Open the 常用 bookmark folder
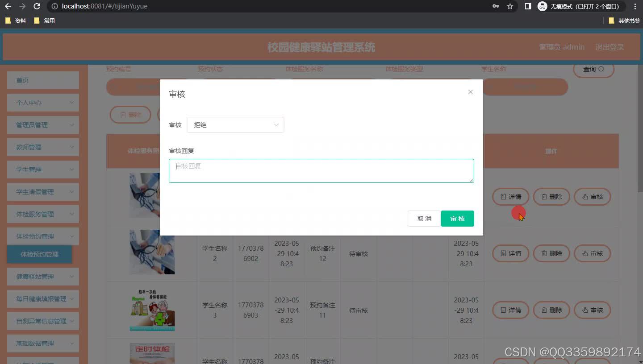The height and width of the screenshot is (364, 643). tap(44, 21)
